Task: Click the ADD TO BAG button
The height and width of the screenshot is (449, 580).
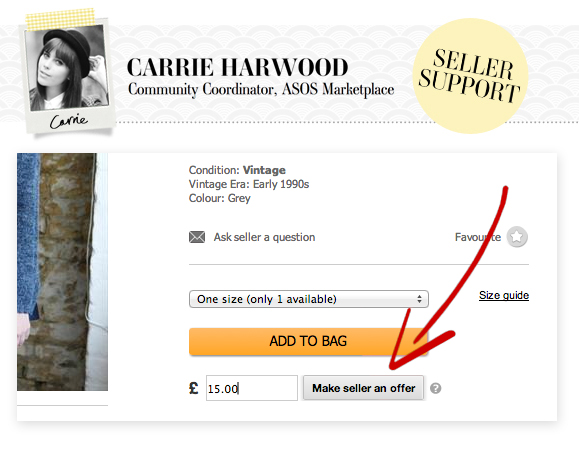Action: click(308, 341)
